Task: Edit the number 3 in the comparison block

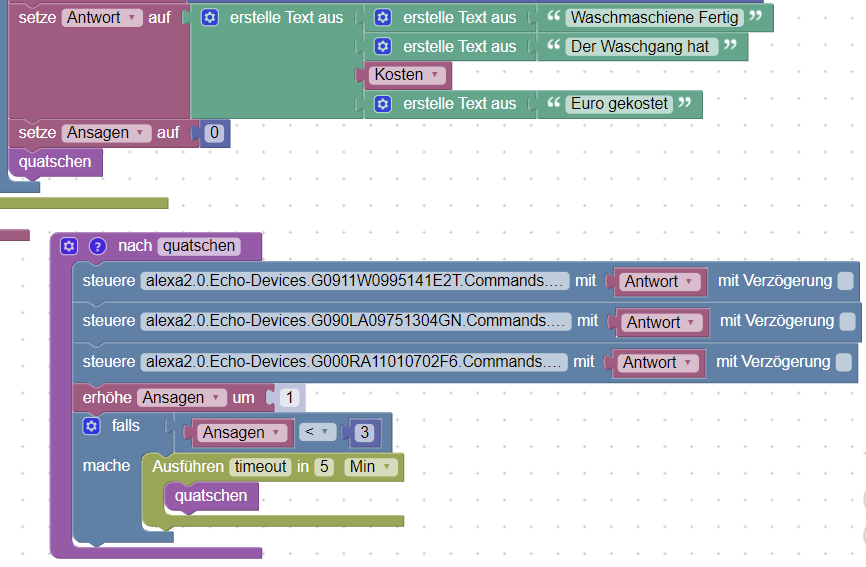Action: pos(365,432)
